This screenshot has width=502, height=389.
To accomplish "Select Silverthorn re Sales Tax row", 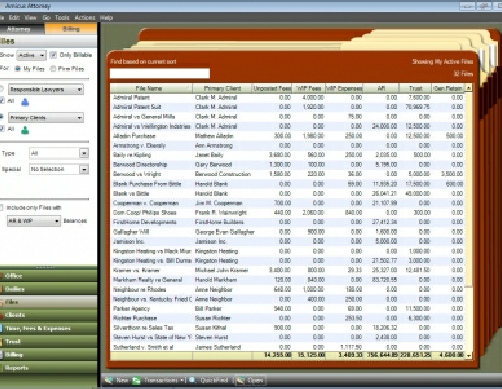I will point(288,328).
